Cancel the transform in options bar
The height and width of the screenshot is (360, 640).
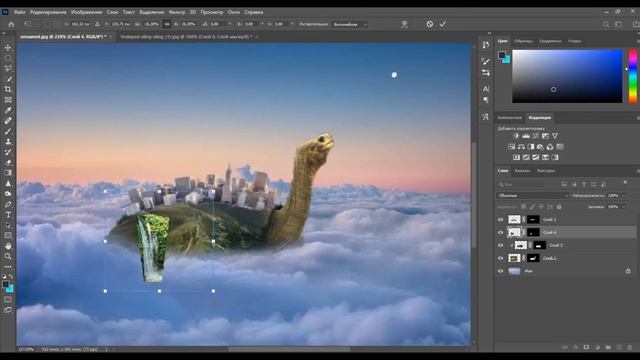pos(430,24)
